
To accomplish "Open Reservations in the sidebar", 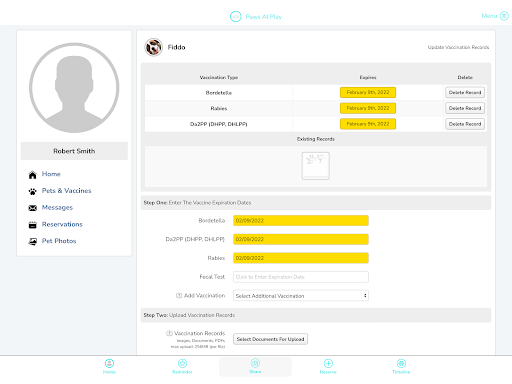I will pos(62,224).
